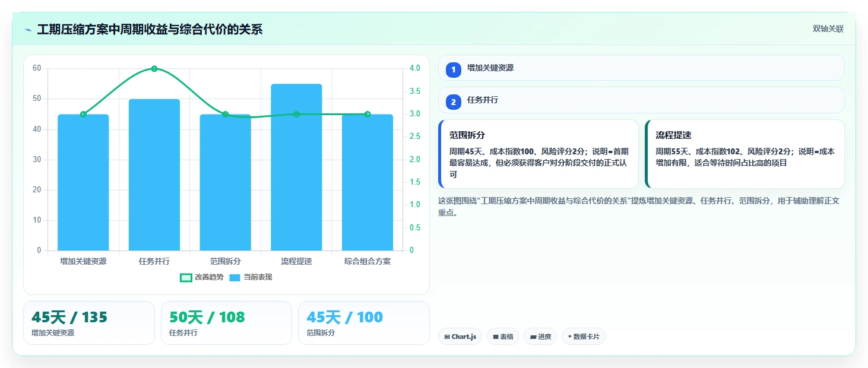Click the 表格 tag chip
The image size is (868, 368).
[503, 337]
